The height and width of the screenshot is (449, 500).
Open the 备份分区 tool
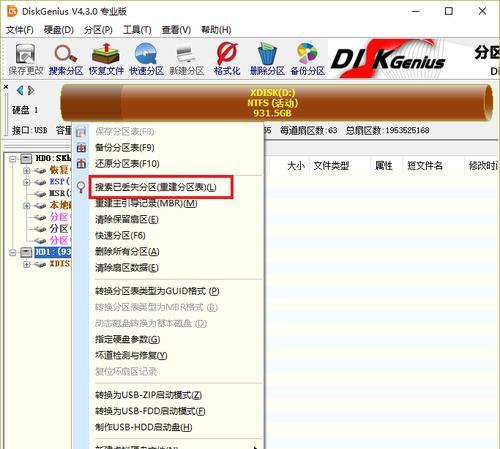[307, 59]
